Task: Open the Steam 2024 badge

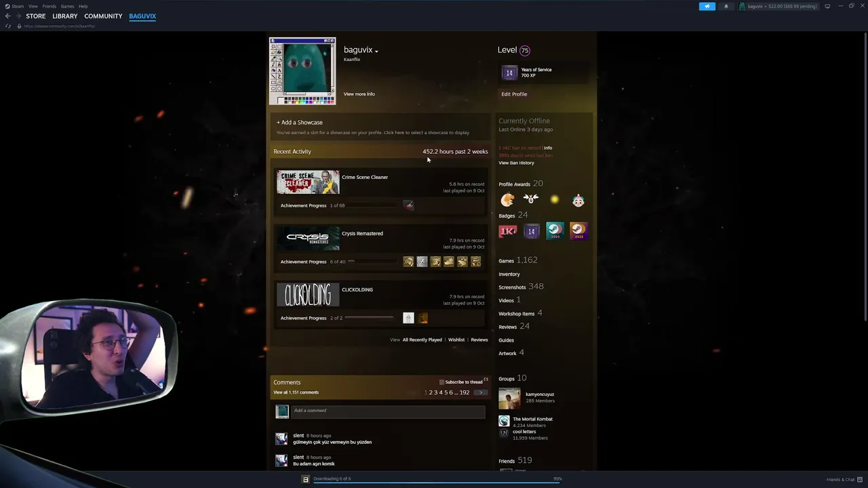Action: point(555,231)
